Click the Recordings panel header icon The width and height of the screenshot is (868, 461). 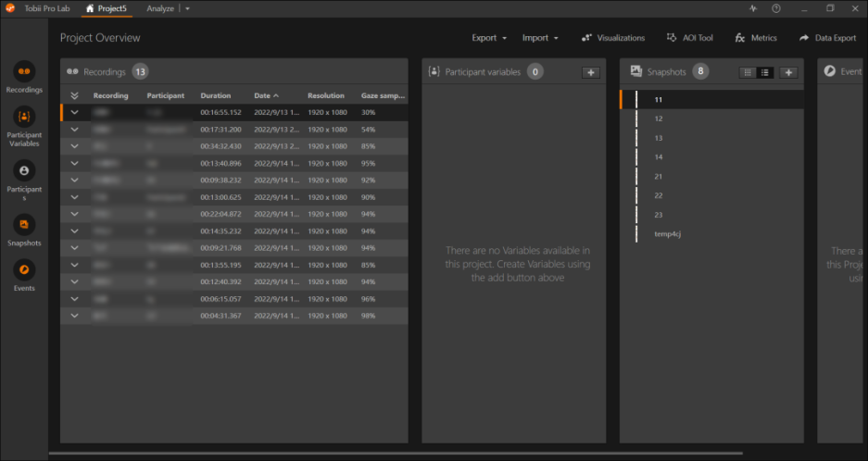(x=72, y=71)
